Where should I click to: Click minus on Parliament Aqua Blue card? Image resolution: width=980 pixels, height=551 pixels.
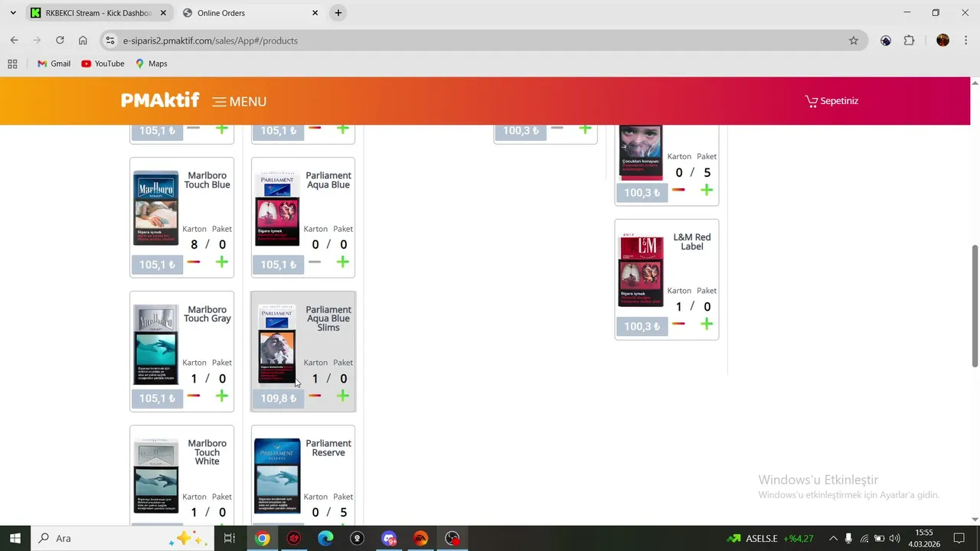(315, 262)
